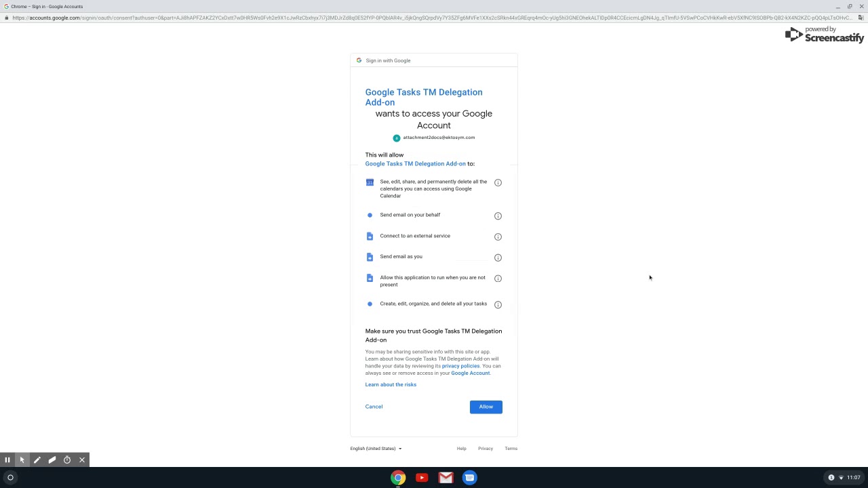Select the mouse pointer tool in Screencastify toolbar
868x488 pixels.
pos(22,460)
